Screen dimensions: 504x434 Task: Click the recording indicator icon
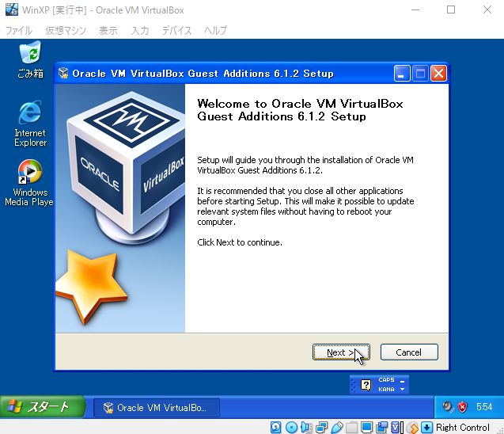click(381, 427)
